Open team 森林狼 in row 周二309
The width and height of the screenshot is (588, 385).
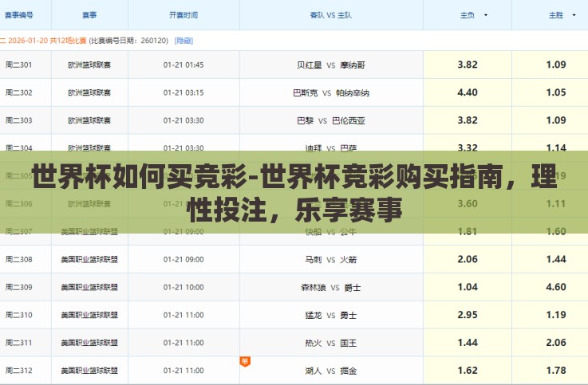tap(314, 288)
